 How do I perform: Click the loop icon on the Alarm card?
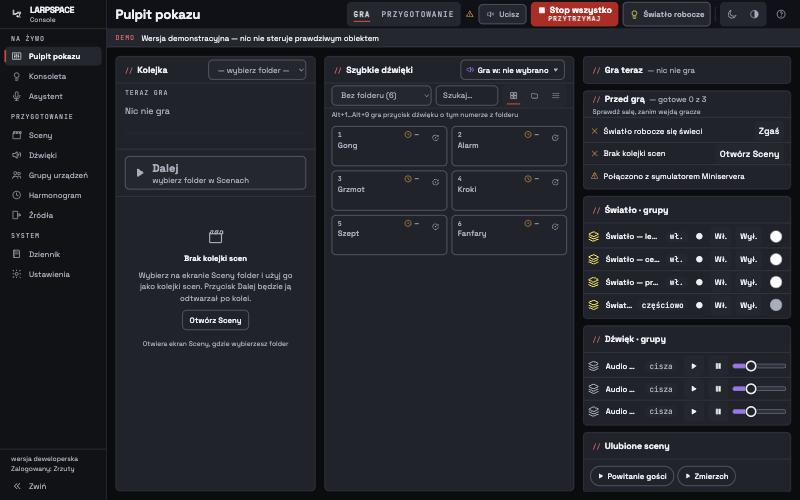click(x=555, y=138)
